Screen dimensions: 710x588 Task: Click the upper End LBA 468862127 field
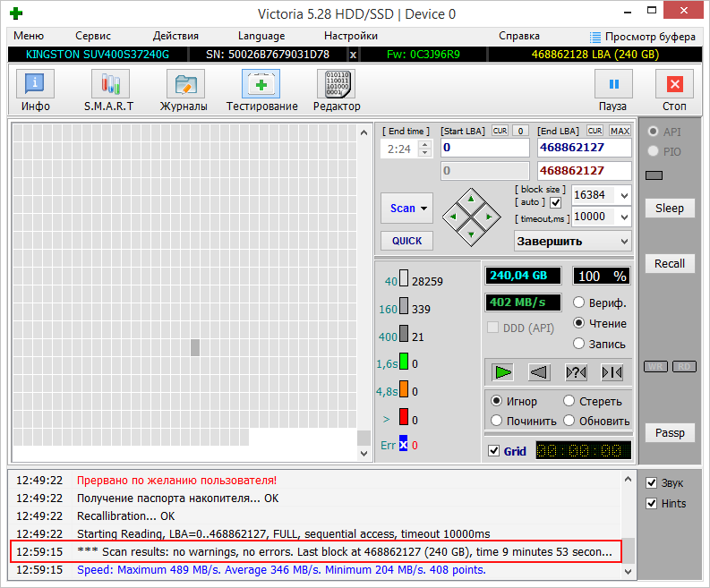584,148
